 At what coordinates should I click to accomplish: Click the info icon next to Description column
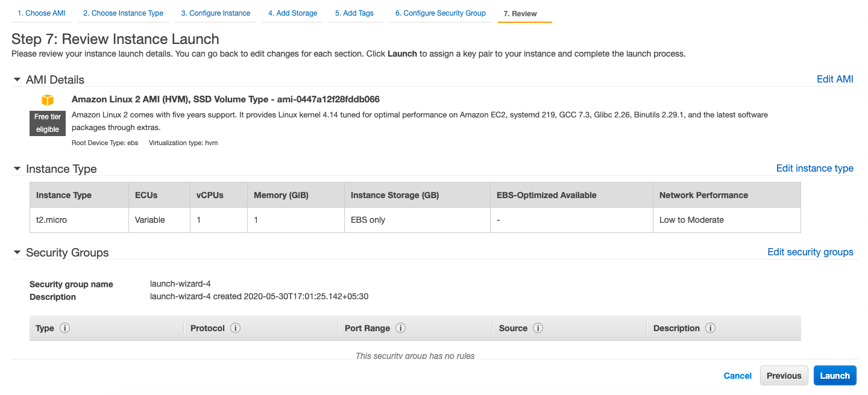[710, 328]
